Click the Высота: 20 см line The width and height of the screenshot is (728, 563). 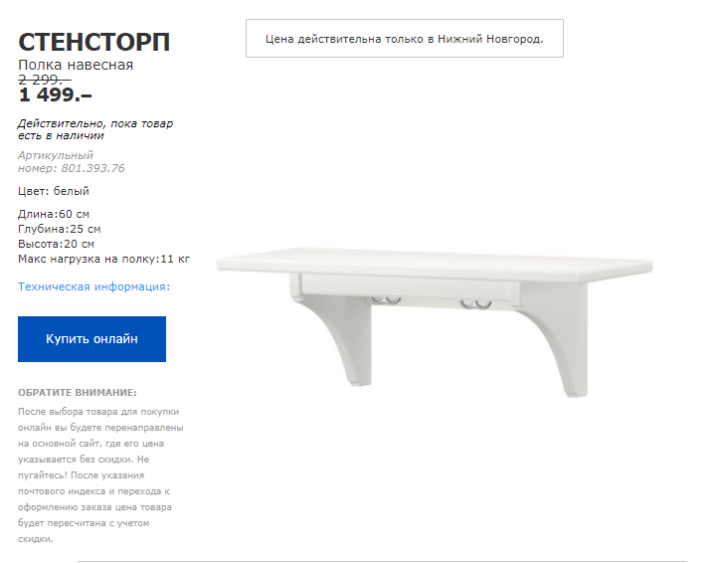[x=56, y=244]
